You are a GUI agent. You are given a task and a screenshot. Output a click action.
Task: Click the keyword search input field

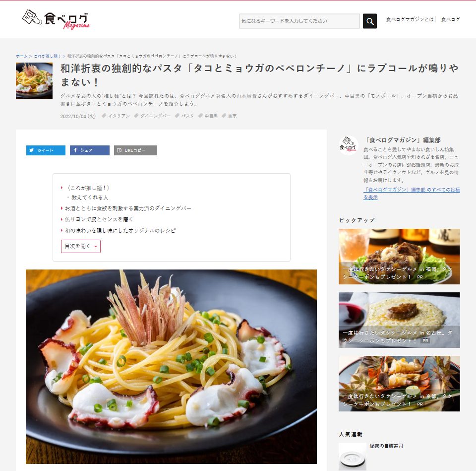(299, 21)
